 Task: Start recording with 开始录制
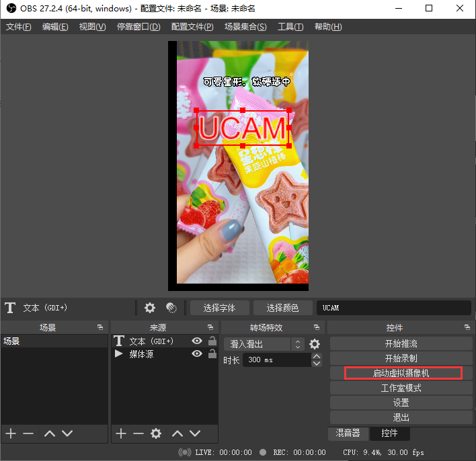(x=401, y=358)
